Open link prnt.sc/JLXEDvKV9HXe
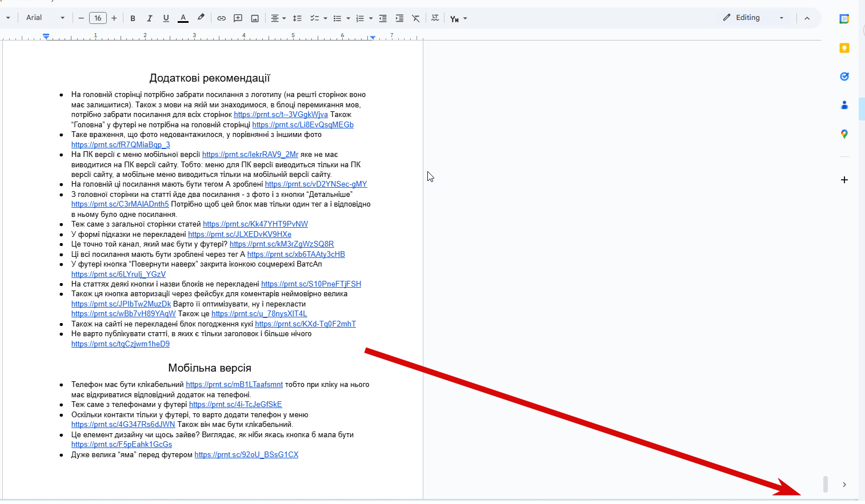 tap(239, 235)
